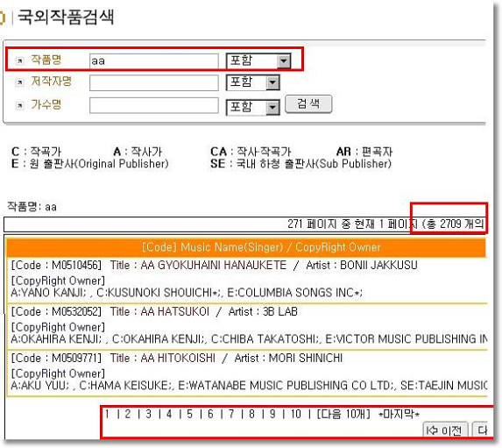Click the 저작자명 author input field
Viewport: 502px width, 448px height.
click(x=153, y=83)
